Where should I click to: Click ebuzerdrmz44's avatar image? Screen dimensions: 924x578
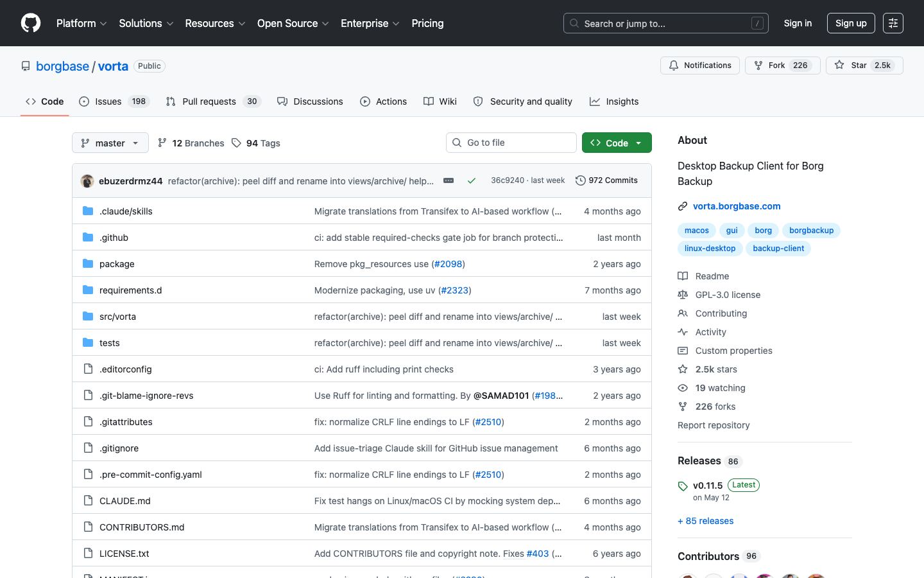(87, 181)
